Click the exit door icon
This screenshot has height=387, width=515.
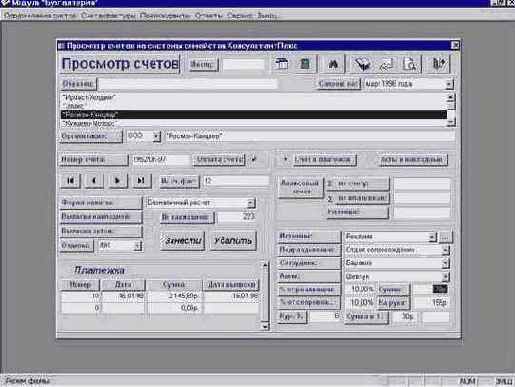438,64
